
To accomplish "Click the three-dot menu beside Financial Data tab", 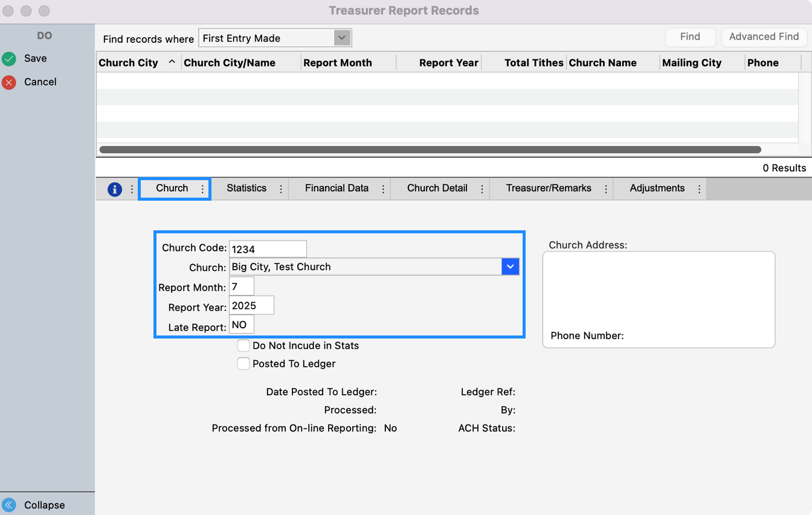I will point(383,188).
